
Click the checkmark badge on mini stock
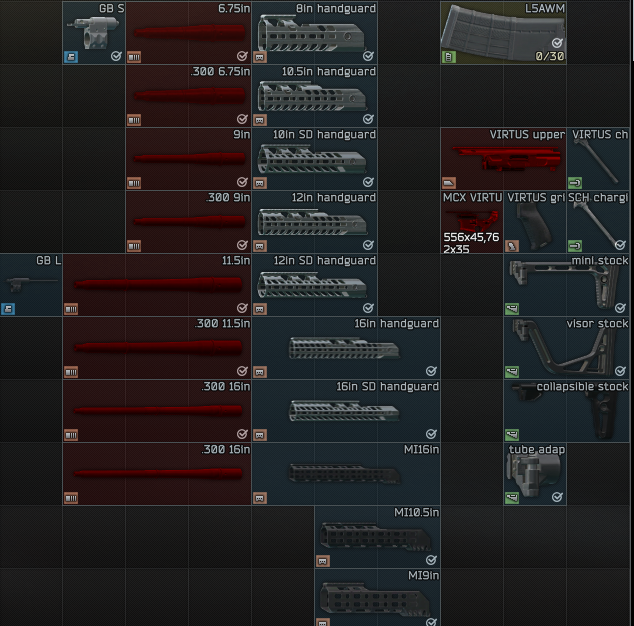[621, 308]
